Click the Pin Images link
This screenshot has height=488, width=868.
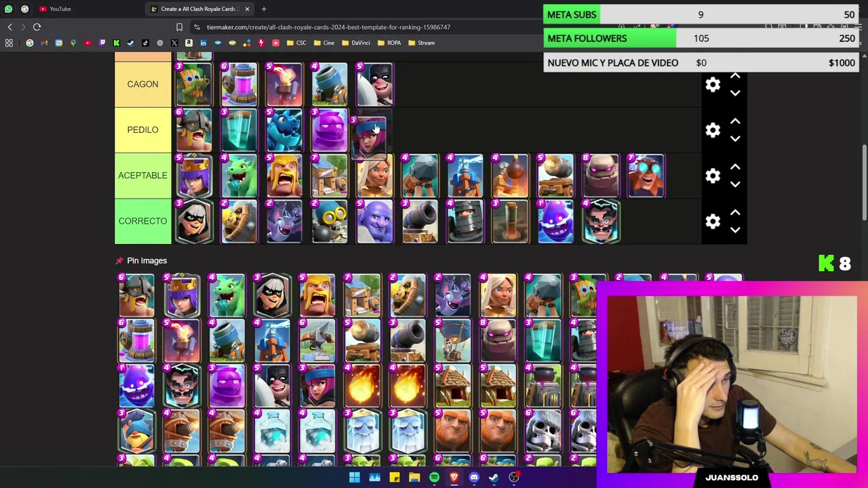pos(146,260)
